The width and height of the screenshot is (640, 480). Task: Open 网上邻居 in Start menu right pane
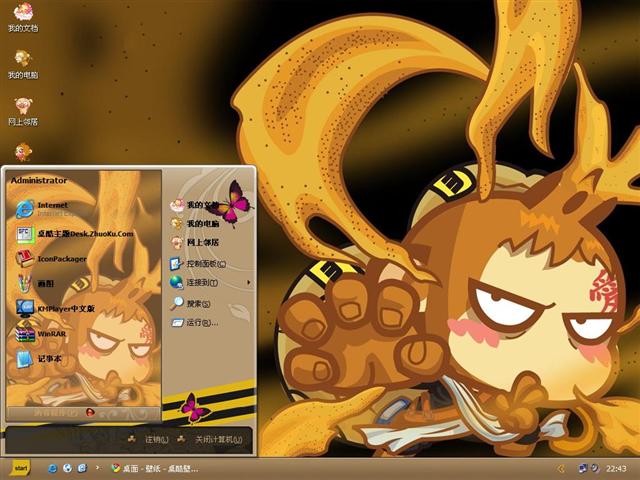(x=195, y=242)
